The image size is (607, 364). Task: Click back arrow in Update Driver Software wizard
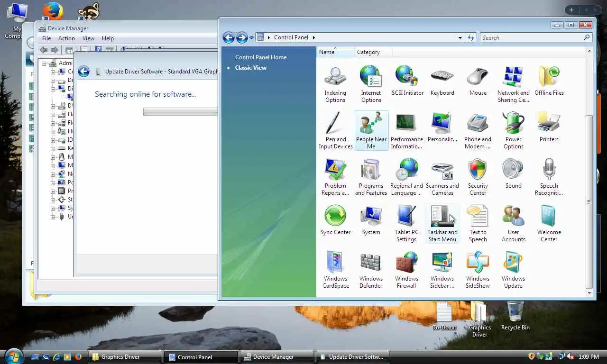pos(83,72)
